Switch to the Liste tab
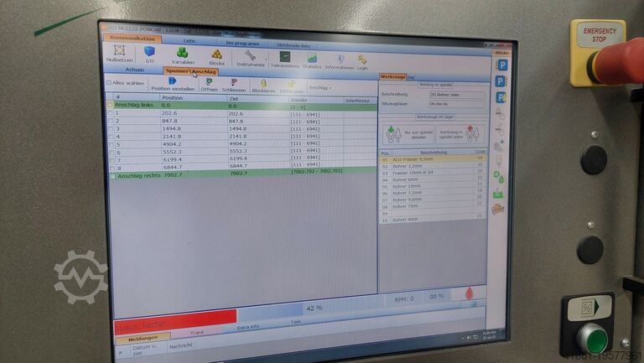Image resolution: width=644 pixels, height=363 pixels. pyautogui.click(x=190, y=40)
